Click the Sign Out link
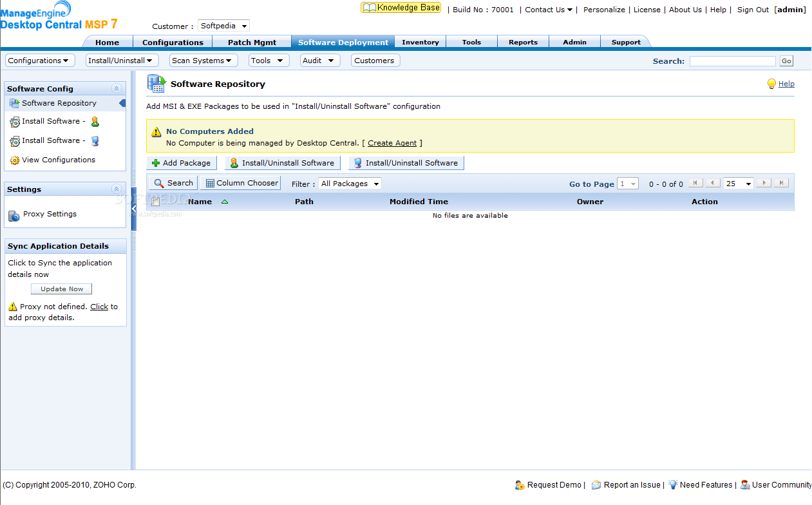The height and width of the screenshot is (505, 812). pos(753,10)
